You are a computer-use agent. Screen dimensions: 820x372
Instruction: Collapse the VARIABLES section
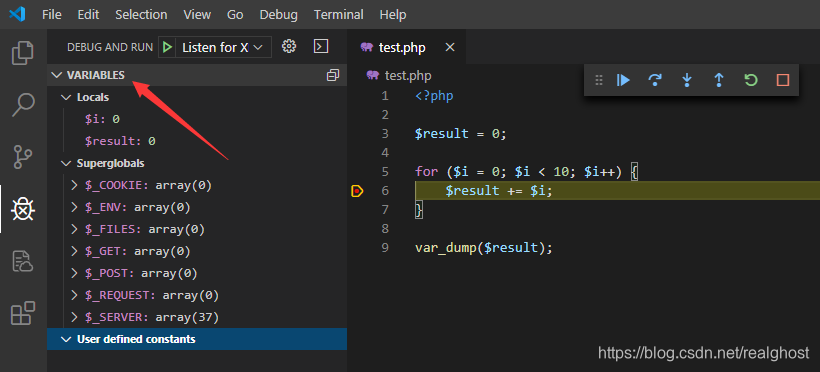pos(56,75)
